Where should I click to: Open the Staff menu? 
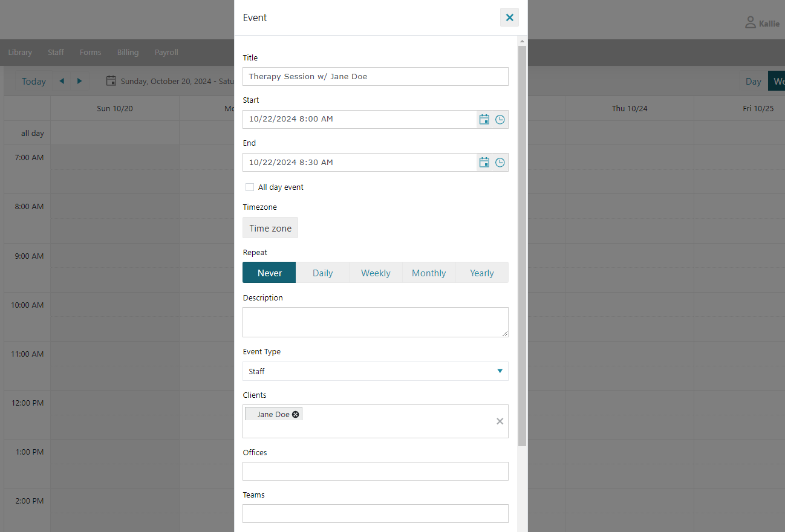(x=56, y=53)
